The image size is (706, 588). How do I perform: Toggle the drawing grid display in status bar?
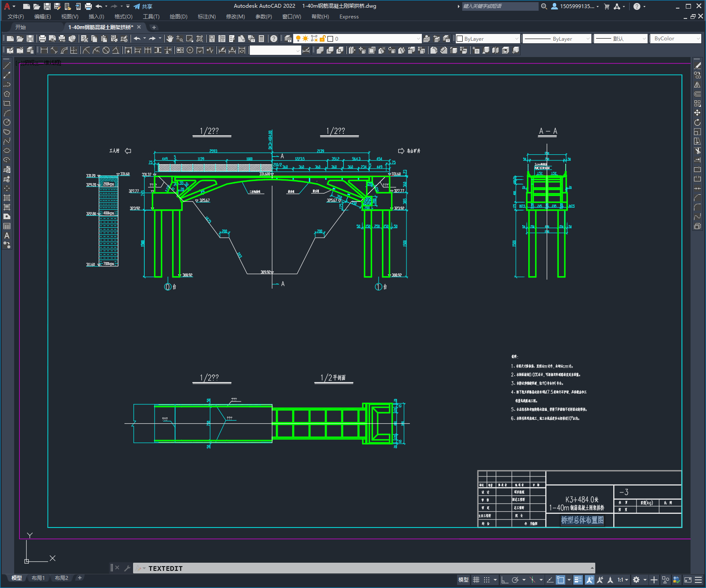pos(476,580)
